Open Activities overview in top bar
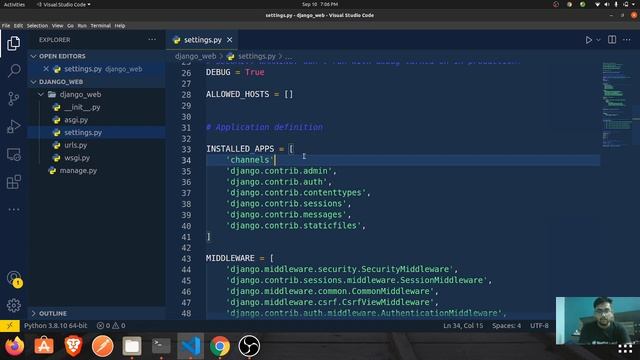640x360 pixels. pyautogui.click(x=14, y=4)
